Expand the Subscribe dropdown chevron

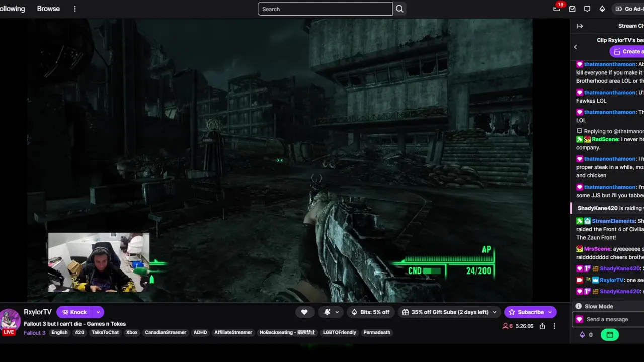(550, 312)
